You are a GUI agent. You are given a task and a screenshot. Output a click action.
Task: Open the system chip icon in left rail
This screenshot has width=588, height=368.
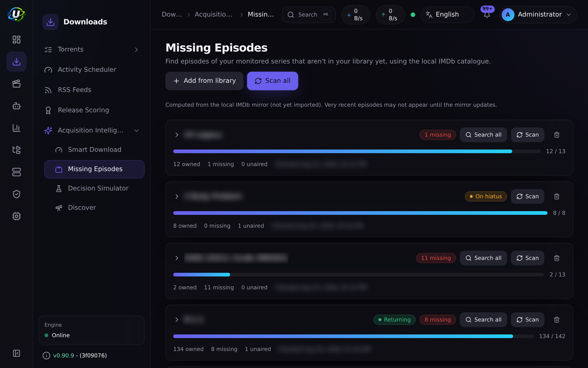tap(16, 216)
